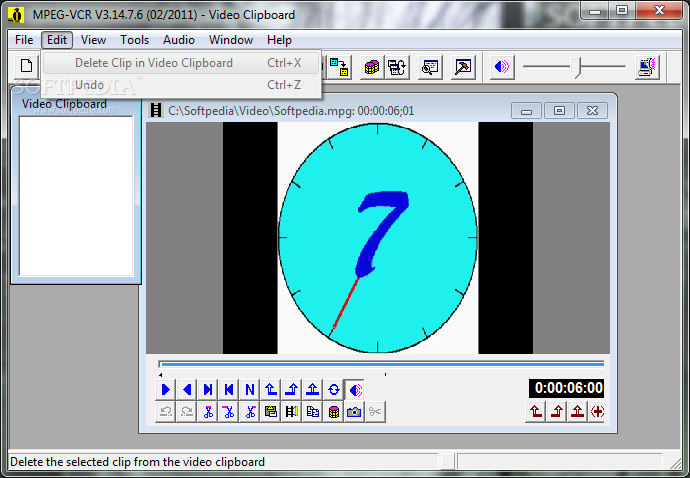Close the open Edit menu
The height and width of the screenshot is (478, 690).
click(57, 40)
